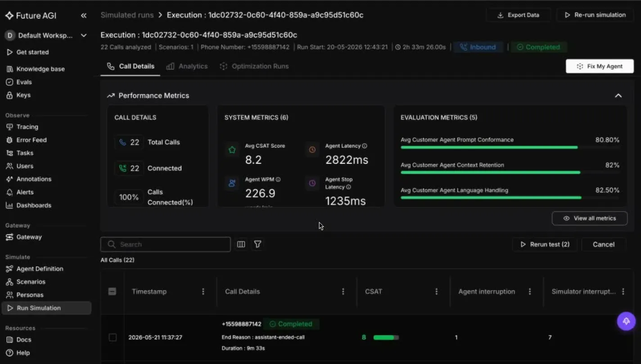Screen dimensions: 641x364
Task: Switch to Call Details tab
Action: tap(131, 66)
